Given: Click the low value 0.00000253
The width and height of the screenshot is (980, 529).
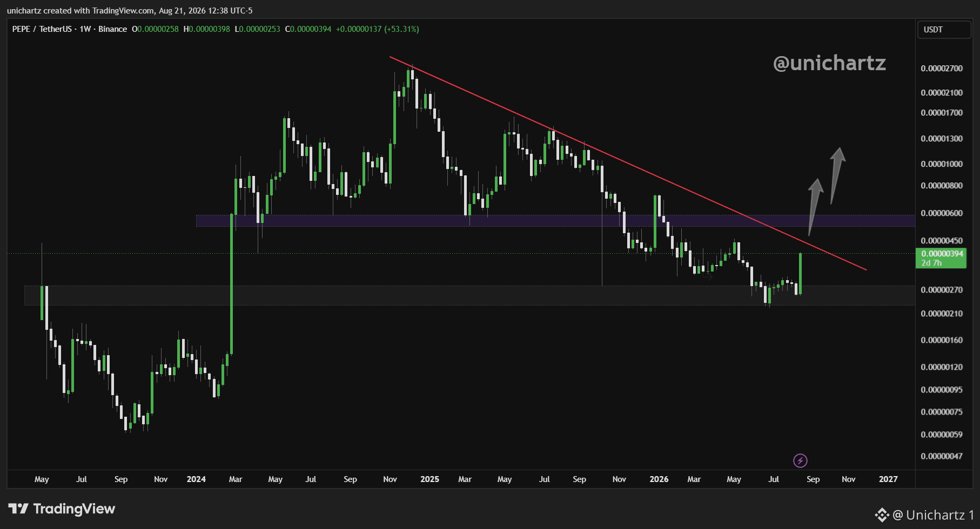Looking at the screenshot, I should click(x=259, y=29).
